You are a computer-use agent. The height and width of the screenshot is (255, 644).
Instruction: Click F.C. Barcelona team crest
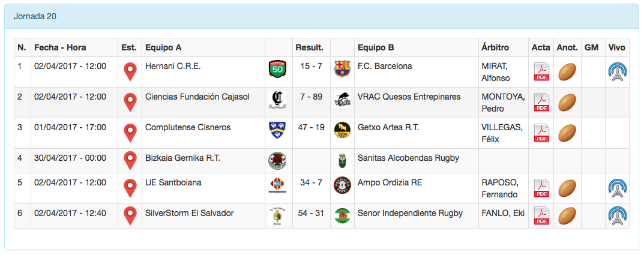click(342, 69)
